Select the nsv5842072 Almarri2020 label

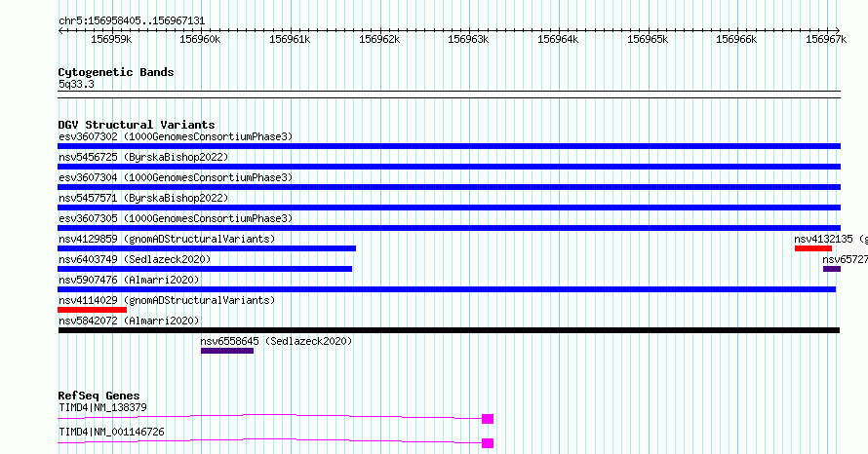[x=129, y=321]
